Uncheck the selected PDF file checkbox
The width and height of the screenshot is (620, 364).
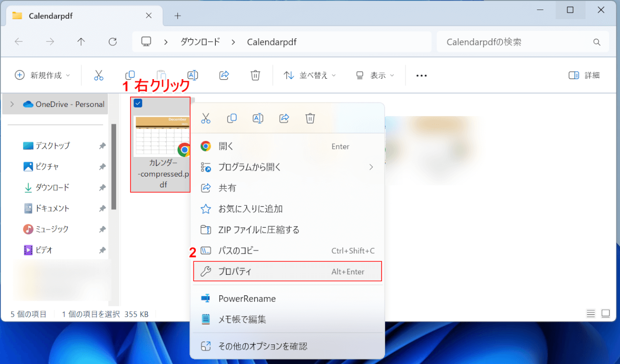[x=138, y=103]
